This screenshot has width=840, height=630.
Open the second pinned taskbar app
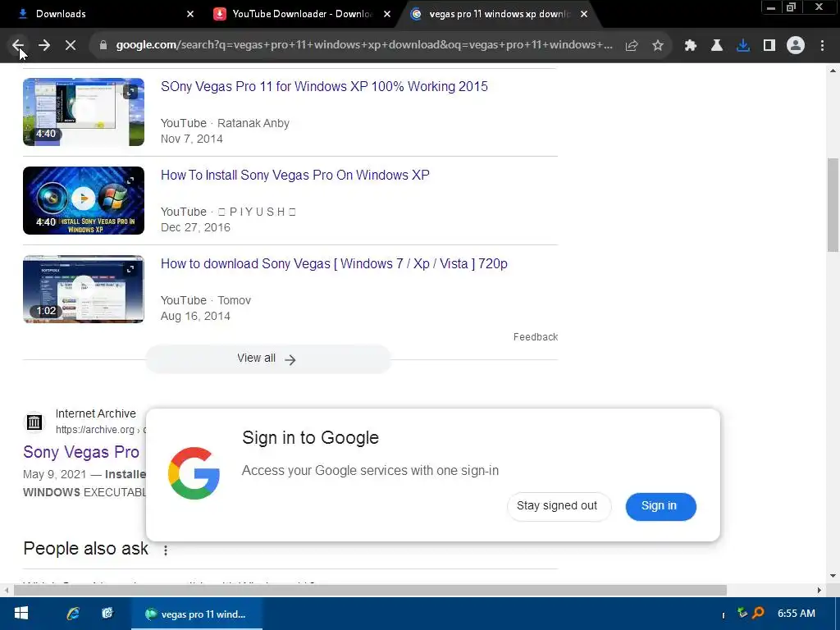[107, 614]
